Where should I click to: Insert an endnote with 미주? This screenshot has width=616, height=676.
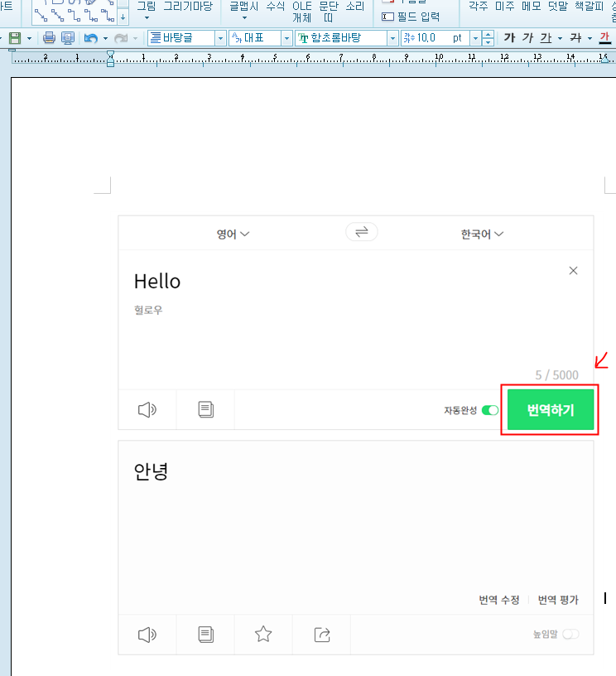[505, 7]
